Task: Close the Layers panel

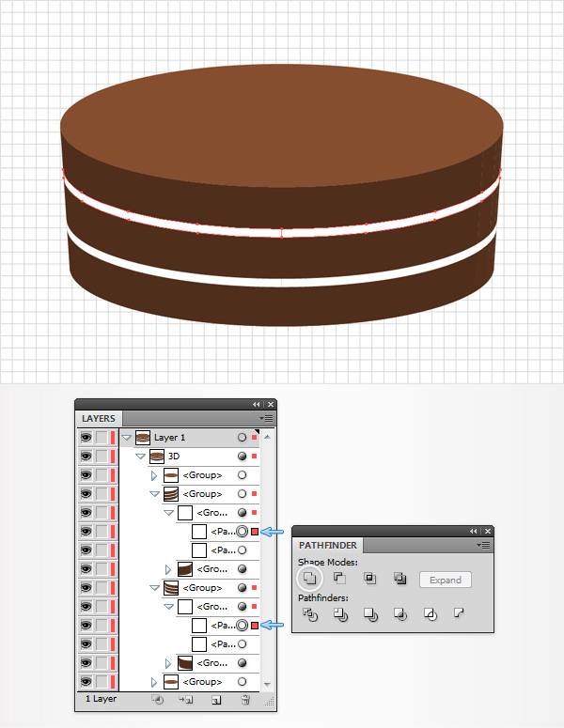Action: (x=271, y=405)
